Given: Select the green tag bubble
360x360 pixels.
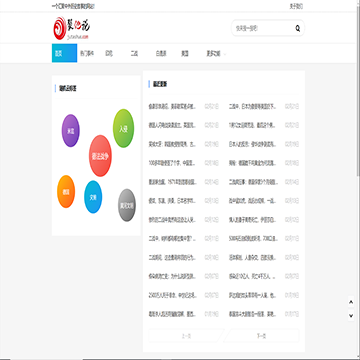Looking at the screenshot, I should 123,128.
